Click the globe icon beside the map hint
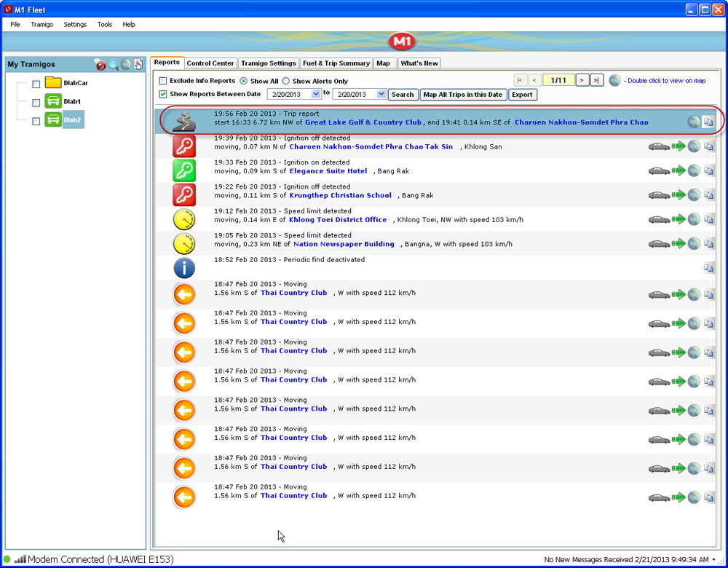Viewport: 728px width, 568px height. (x=614, y=80)
